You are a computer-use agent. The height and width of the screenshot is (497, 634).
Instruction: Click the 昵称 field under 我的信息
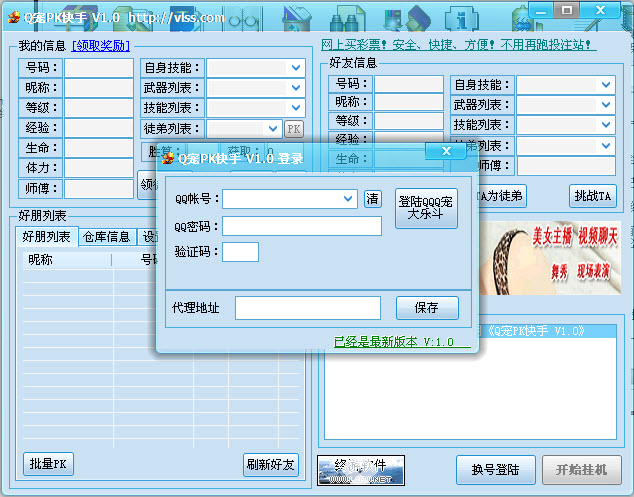pyautogui.click(x=99, y=88)
